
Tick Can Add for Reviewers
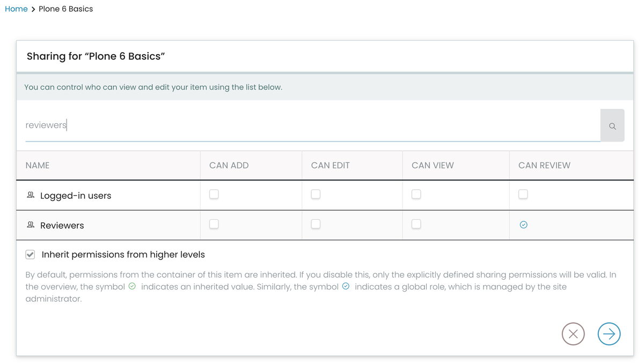[214, 224]
